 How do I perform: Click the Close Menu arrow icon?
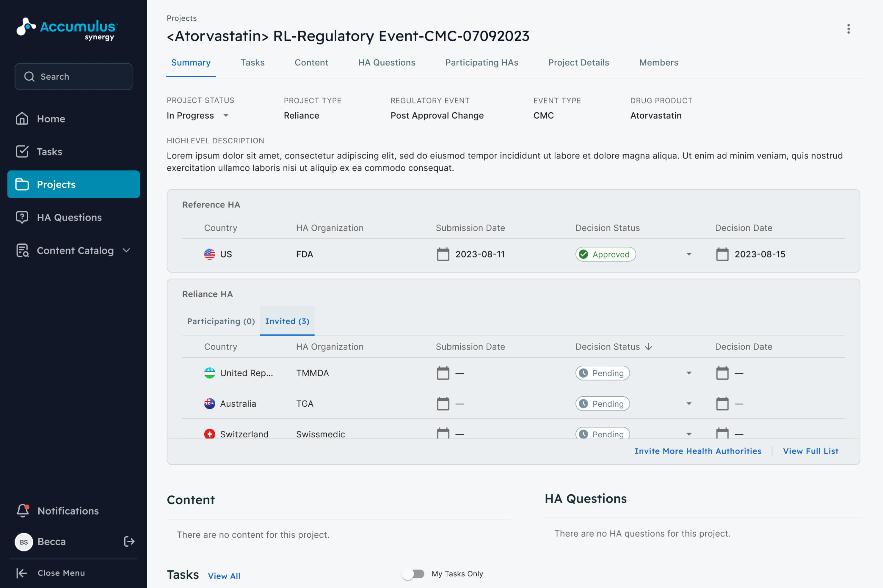pyautogui.click(x=22, y=572)
